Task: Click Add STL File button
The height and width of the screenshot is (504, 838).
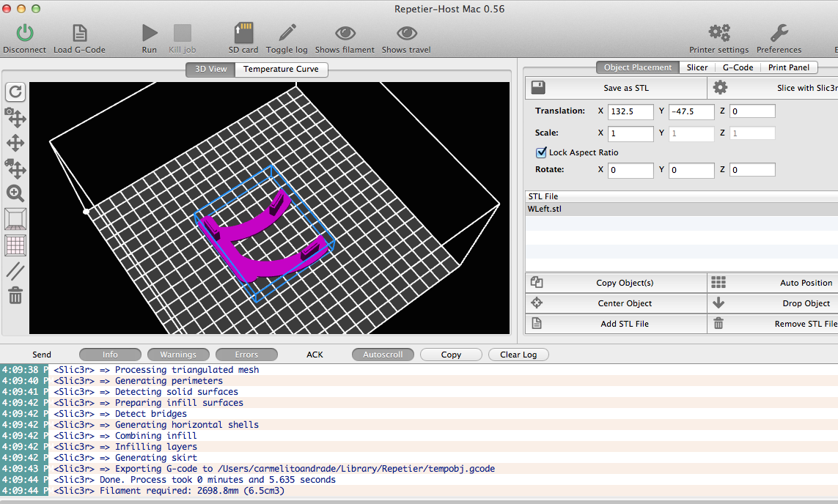Action: [616, 324]
